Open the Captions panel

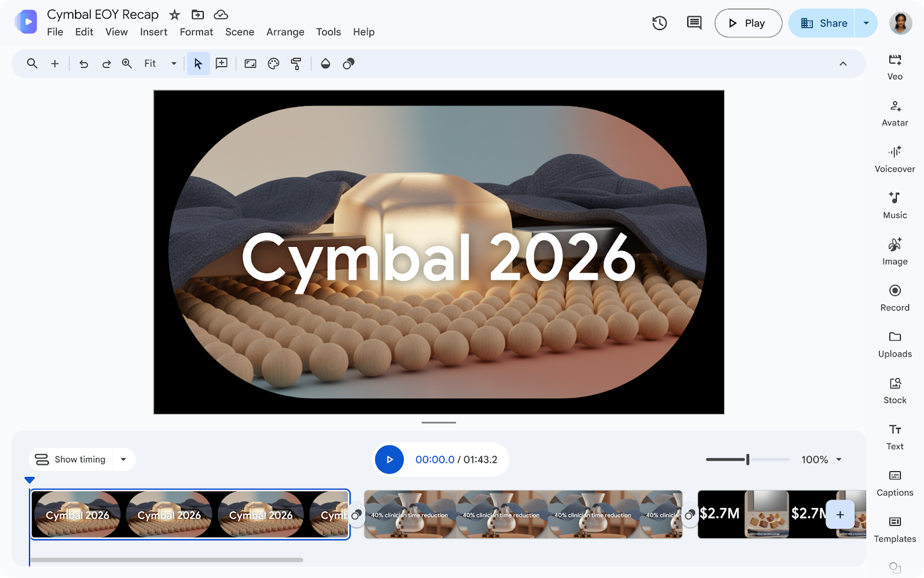(x=895, y=483)
